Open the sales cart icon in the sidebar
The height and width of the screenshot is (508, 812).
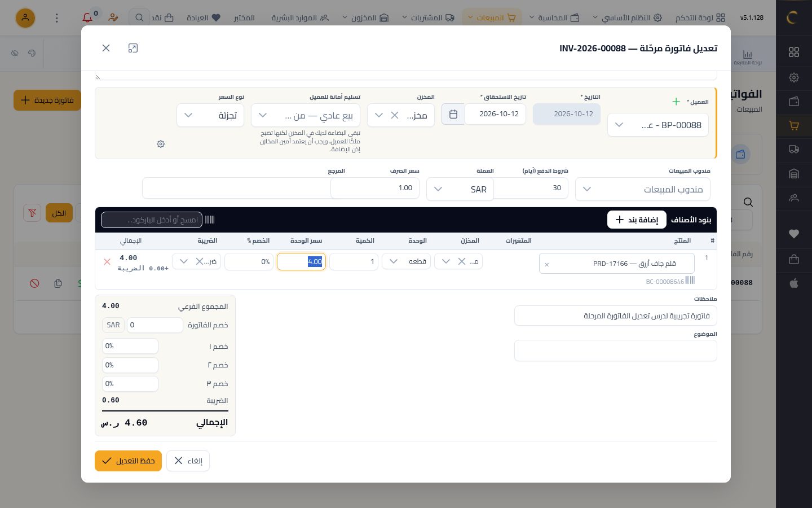click(x=794, y=125)
